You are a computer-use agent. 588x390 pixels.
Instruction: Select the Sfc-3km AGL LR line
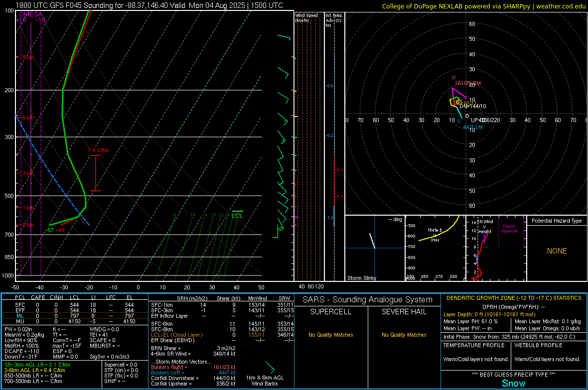[37, 365]
